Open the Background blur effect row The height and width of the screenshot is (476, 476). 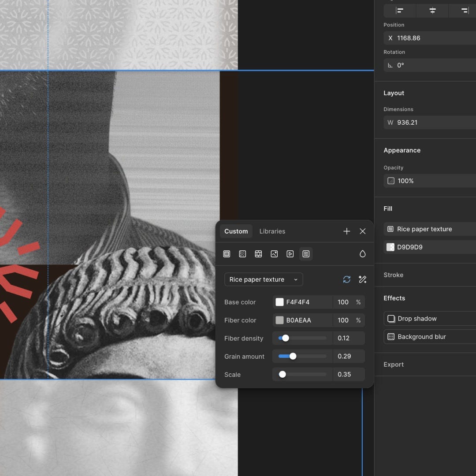(x=430, y=337)
